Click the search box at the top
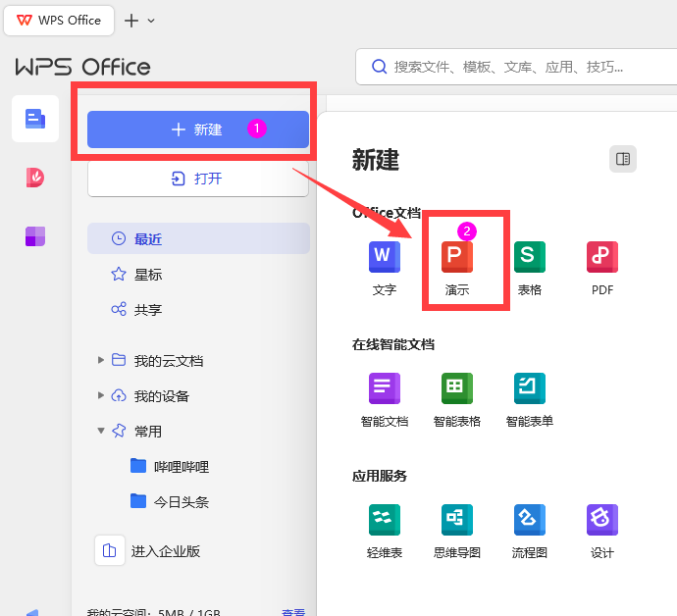 pyautogui.click(x=510, y=67)
